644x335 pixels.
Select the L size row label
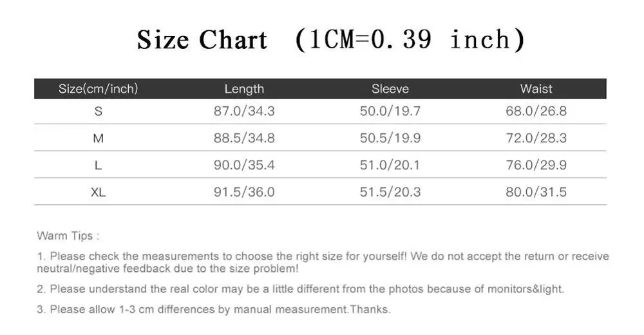pyautogui.click(x=99, y=165)
